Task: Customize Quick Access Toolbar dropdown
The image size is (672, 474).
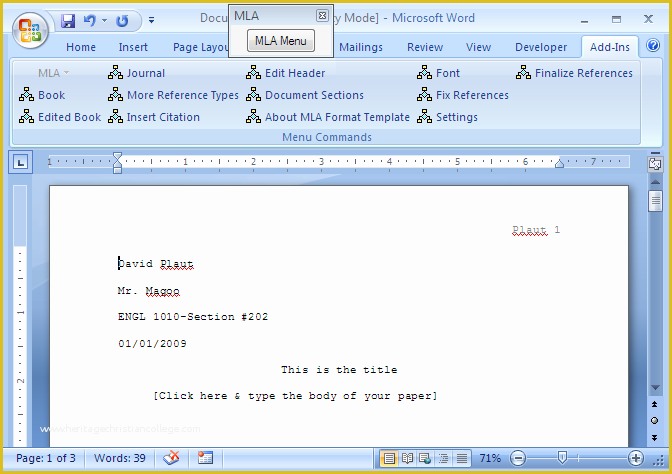Action: click(151, 20)
